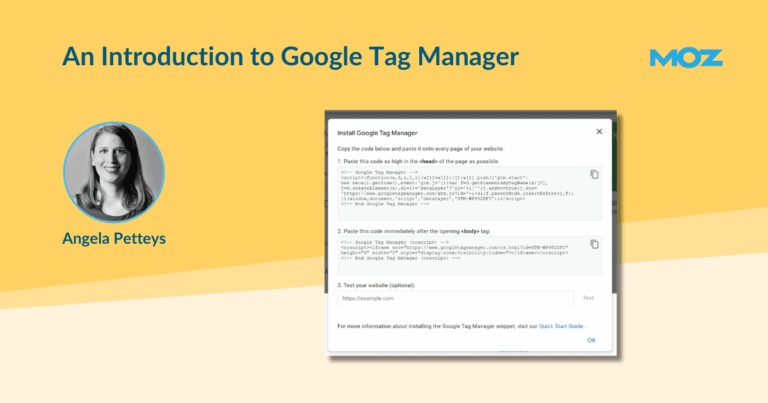Click the MOZ logo
768x403 pixels.
pos(685,57)
